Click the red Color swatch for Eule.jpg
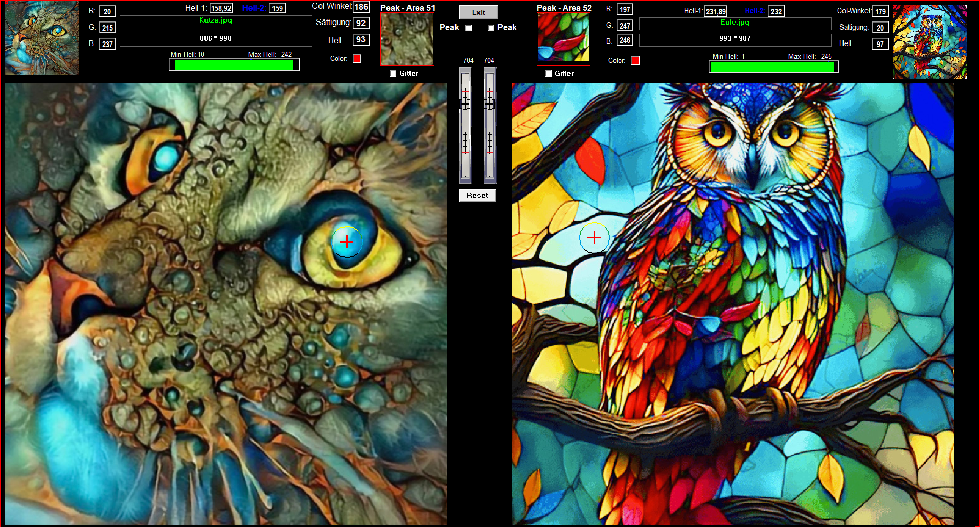Screen dimensions: 980x527 point(635,61)
